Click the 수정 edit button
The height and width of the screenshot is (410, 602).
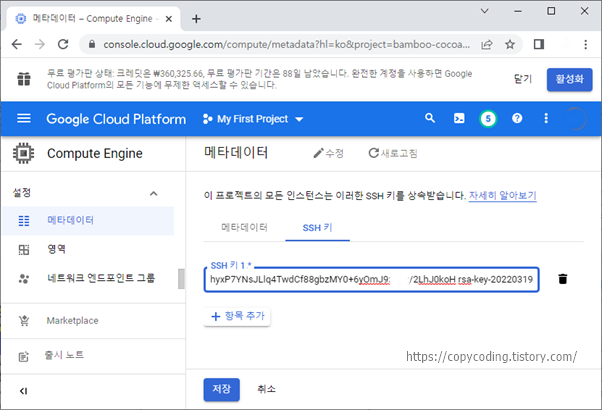tap(329, 153)
